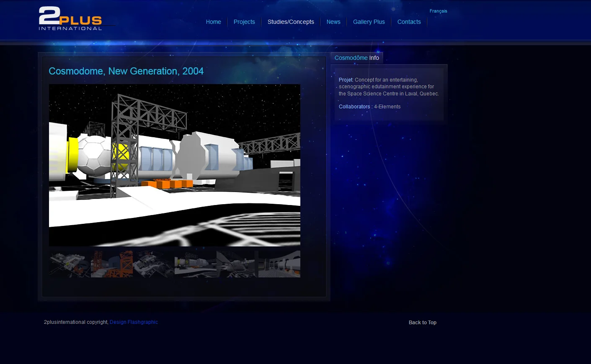Open the last thumbnail with the arched hall

[279, 264]
